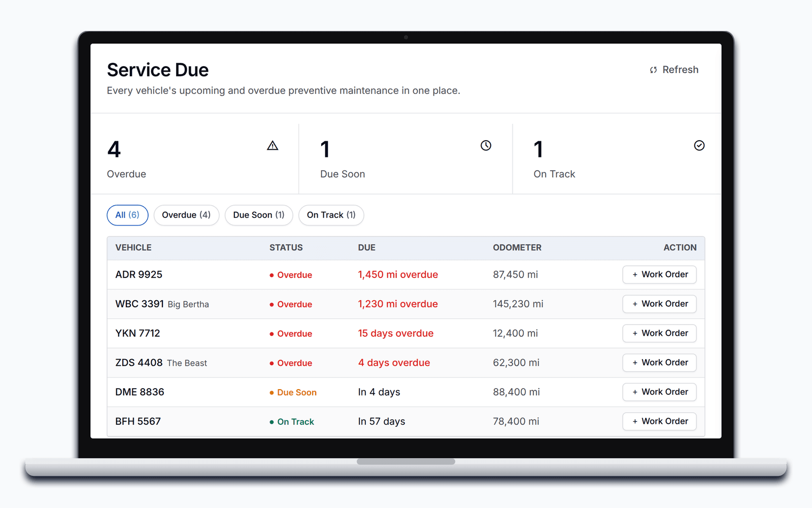Click the ODOMETER column header
This screenshot has width=812, height=508.
517,248
